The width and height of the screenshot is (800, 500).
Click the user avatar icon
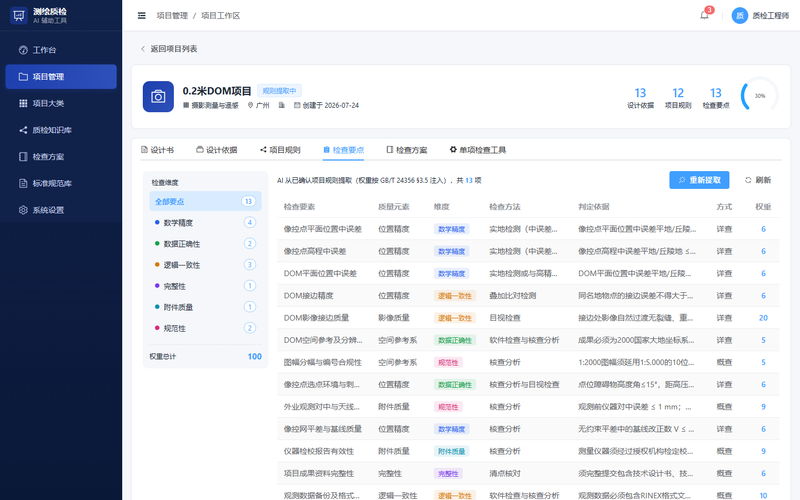point(739,15)
